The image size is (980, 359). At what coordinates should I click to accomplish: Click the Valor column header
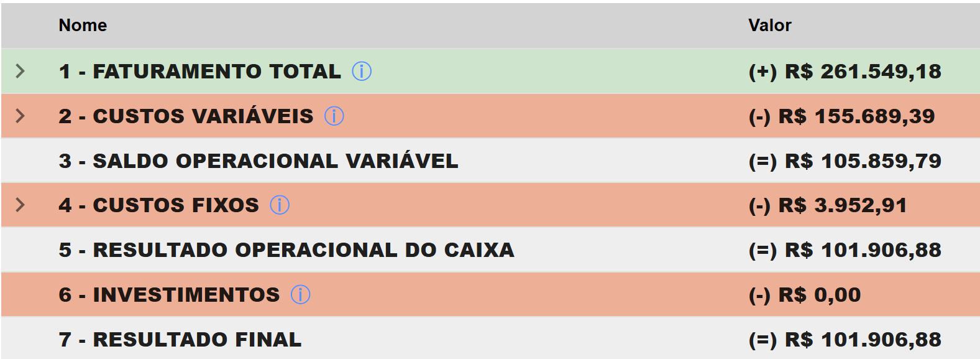769,26
